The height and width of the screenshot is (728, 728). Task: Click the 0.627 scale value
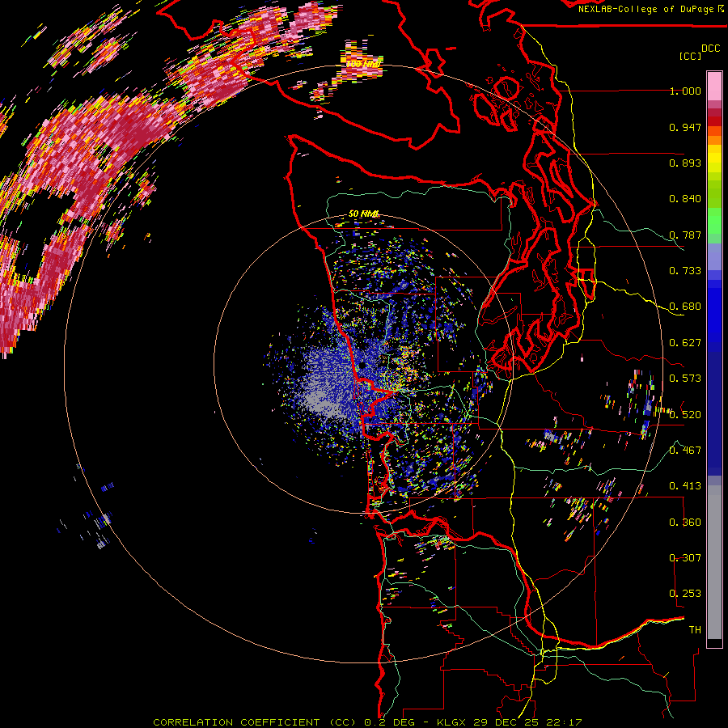[685, 343]
